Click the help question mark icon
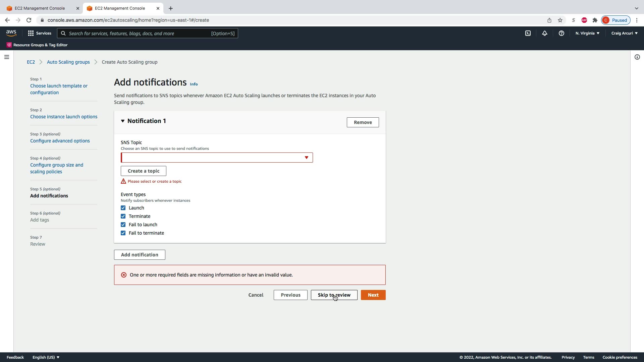Screen dimensions: 644x362 (x=561, y=33)
